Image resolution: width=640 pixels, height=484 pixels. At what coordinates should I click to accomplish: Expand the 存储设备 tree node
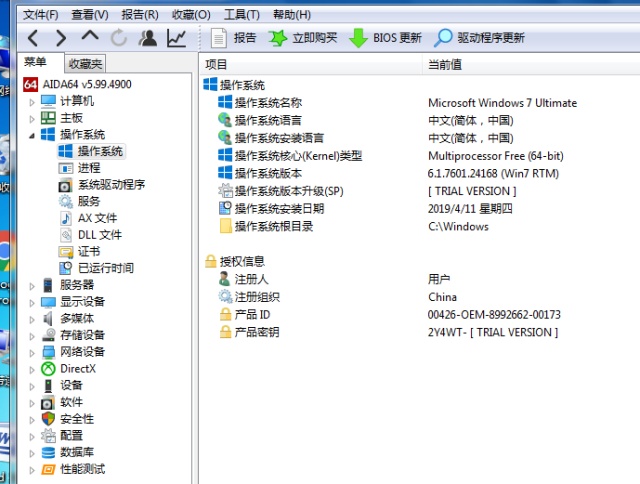coord(32,336)
